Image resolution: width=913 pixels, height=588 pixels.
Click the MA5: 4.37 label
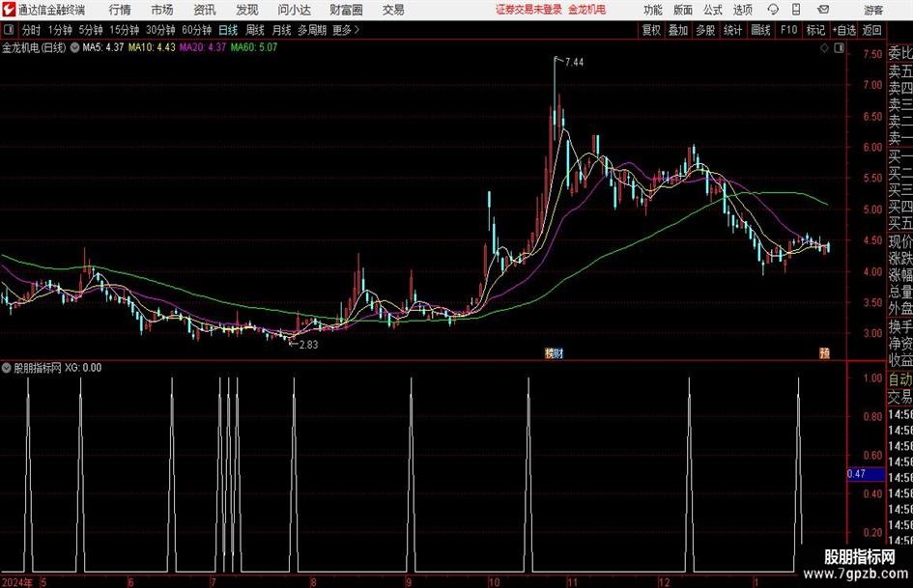point(103,47)
